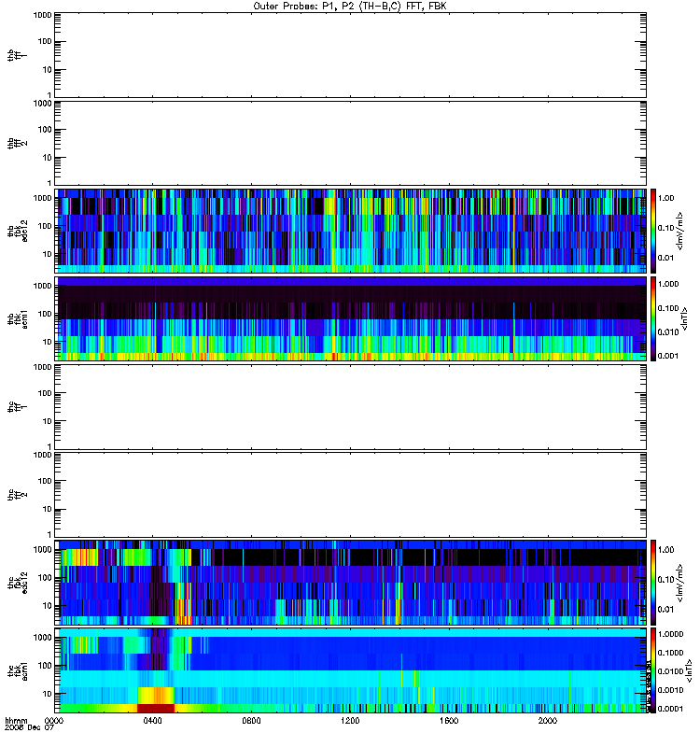Click the thc fbk scm1 color bar
700x747 pixels.
click(653, 670)
